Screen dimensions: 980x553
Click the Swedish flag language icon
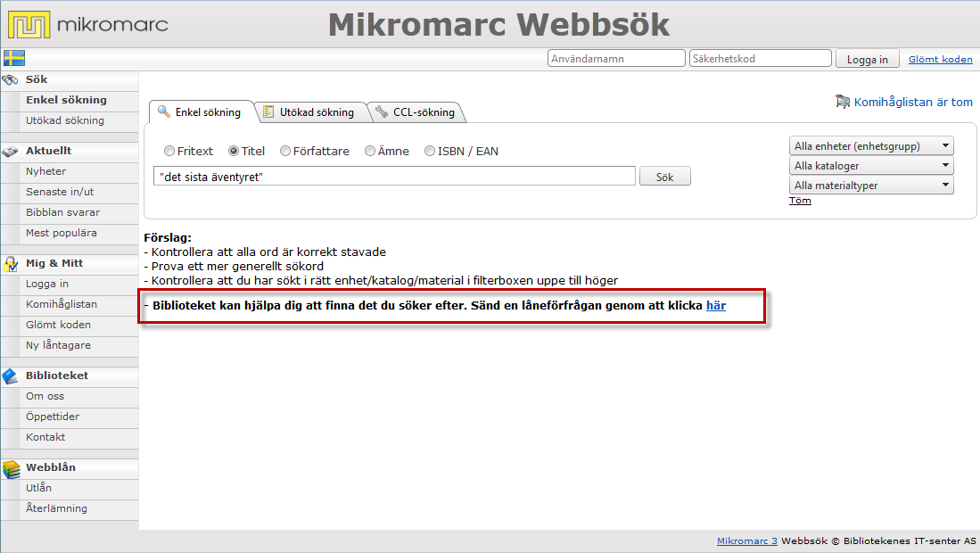[13, 58]
